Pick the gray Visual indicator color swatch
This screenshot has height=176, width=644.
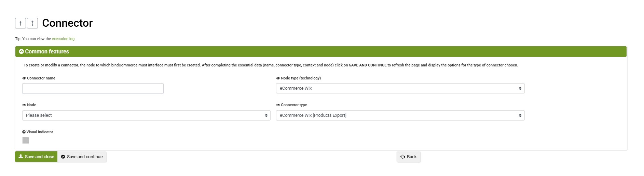coord(26,140)
